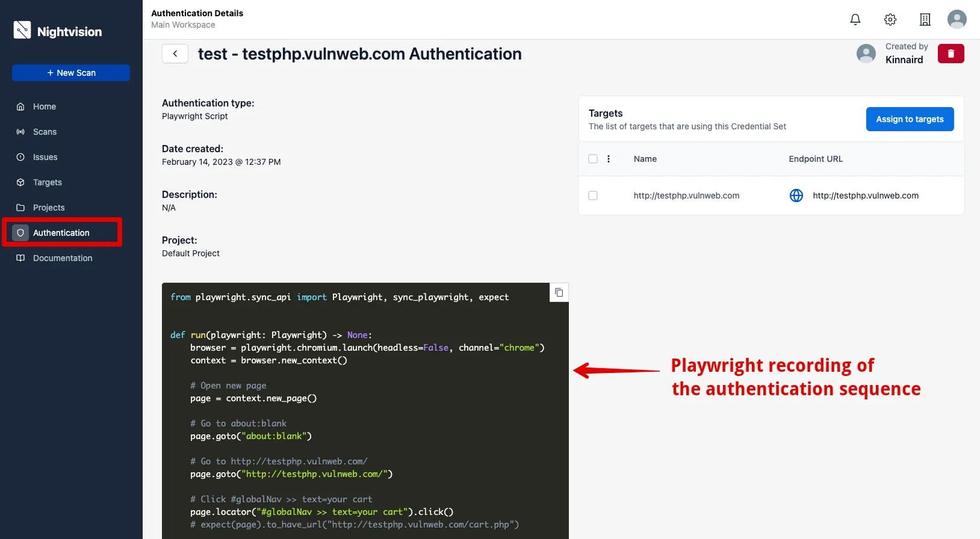This screenshot has width=980, height=539.
Task: Click the Targets cube icon
Action: 20,182
